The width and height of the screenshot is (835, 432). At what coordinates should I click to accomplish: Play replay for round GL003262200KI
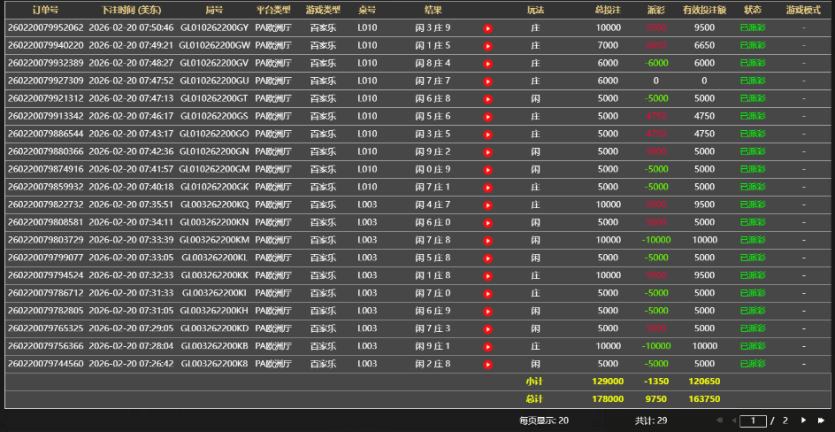488,293
